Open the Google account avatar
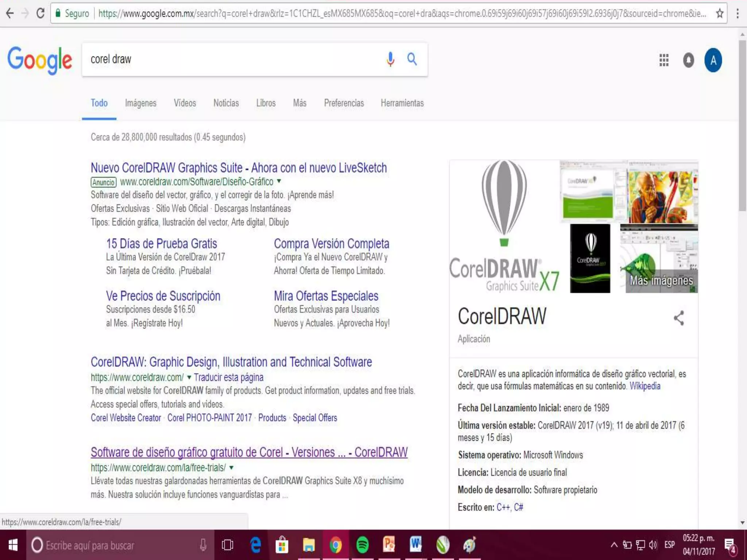 [713, 60]
